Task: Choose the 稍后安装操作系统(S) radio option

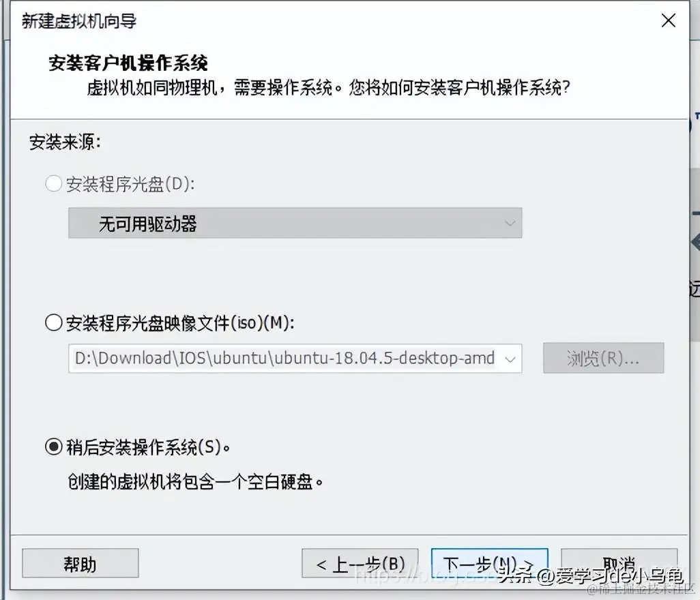Action: tap(54, 447)
